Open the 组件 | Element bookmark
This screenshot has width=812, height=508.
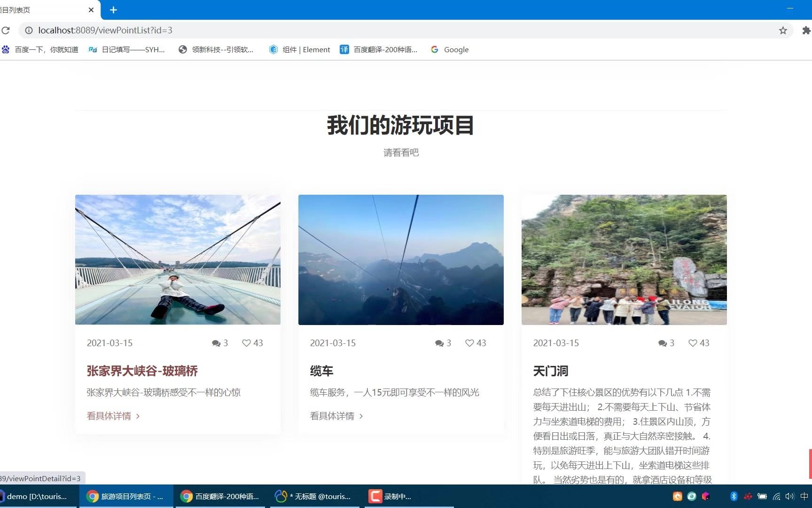300,50
